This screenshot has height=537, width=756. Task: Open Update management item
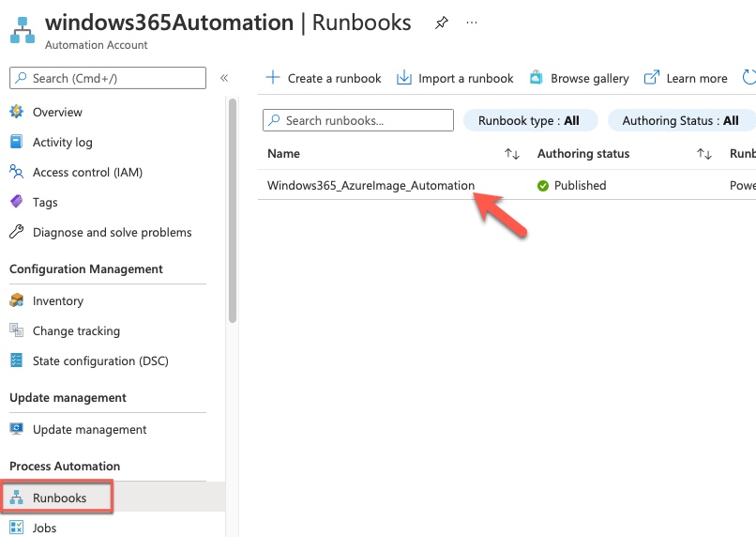tap(90, 429)
